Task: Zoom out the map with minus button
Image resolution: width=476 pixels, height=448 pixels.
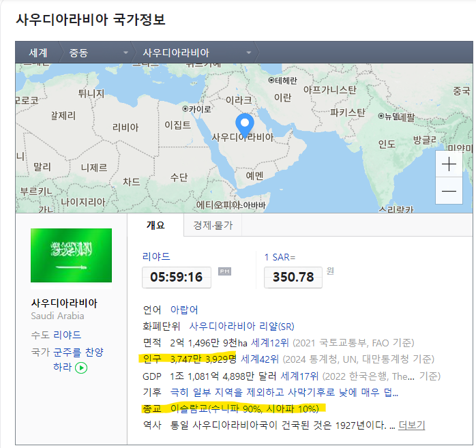Action: tap(449, 191)
